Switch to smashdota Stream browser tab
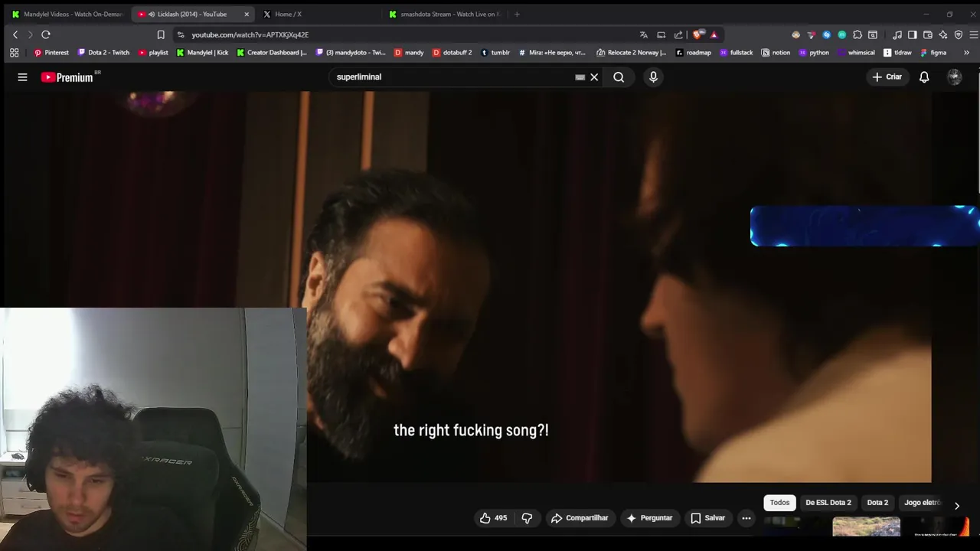This screenshot has height=551, width=980. [x=444, y=14]
